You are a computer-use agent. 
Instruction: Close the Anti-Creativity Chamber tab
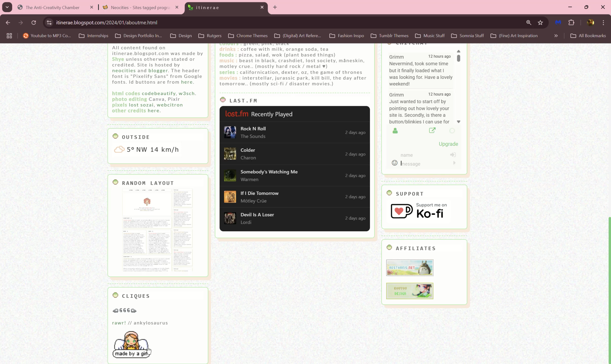click(92, 7)
